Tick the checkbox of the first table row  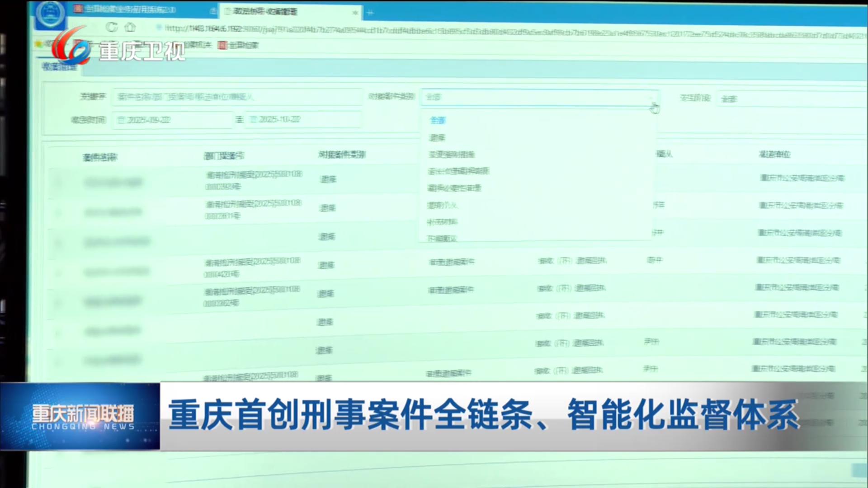click(59, 182)
